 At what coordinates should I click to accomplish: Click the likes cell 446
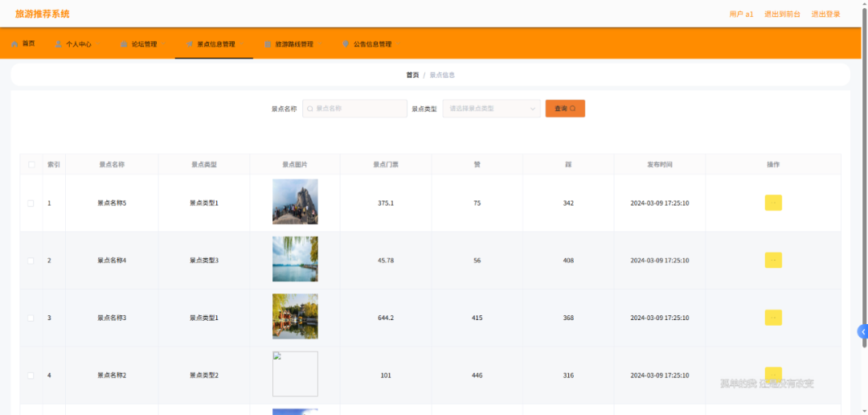click(x=477, y=376)
